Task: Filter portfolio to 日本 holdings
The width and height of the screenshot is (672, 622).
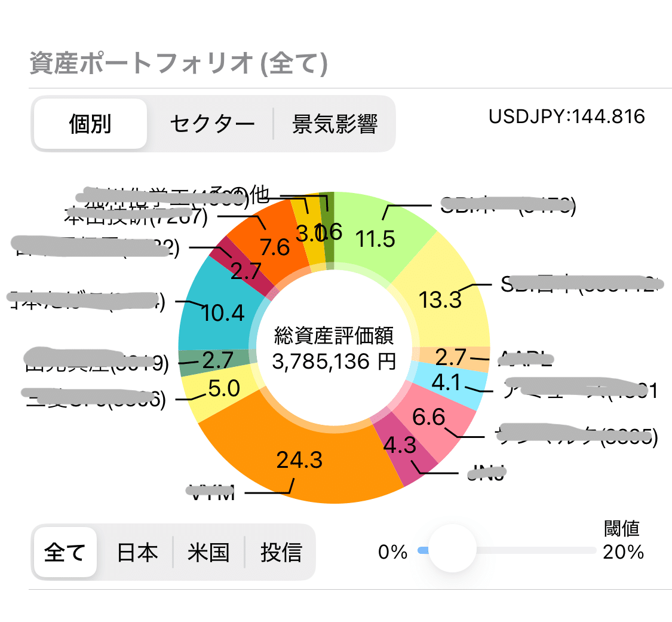Action: click(136, 552)
